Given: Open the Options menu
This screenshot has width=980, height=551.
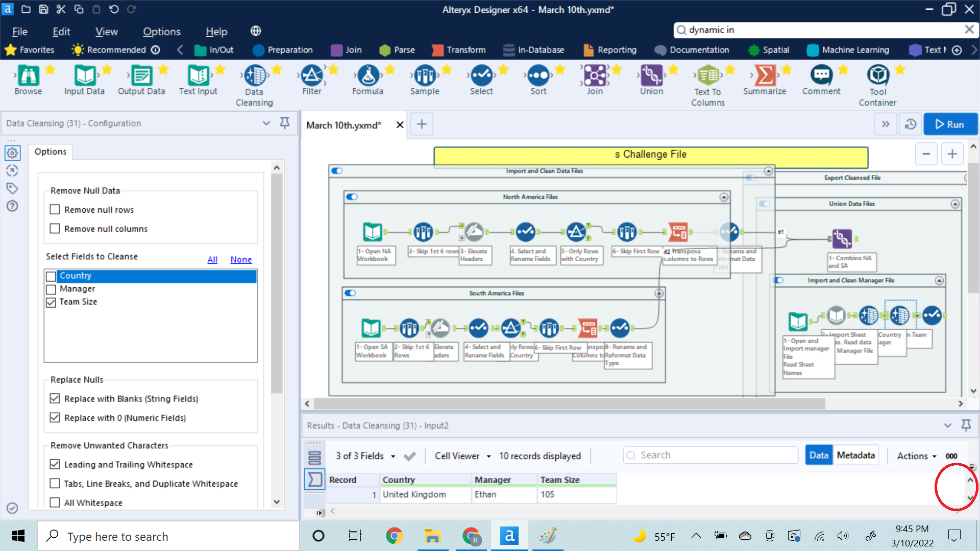Looking at the screenshot, I should (161, 31).
